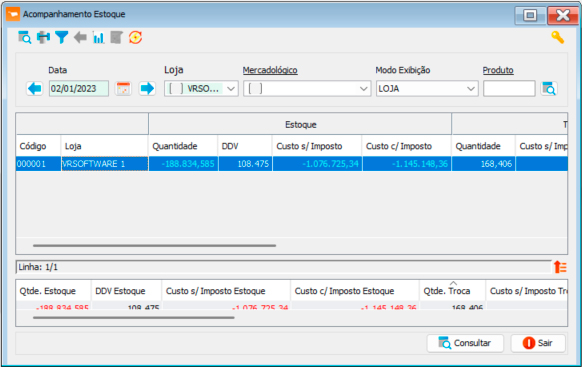The height and width of the screenshot is (367, 582).
Task: Click Custo s/ Imposto header under Estoque
Action: coord(317,146)
